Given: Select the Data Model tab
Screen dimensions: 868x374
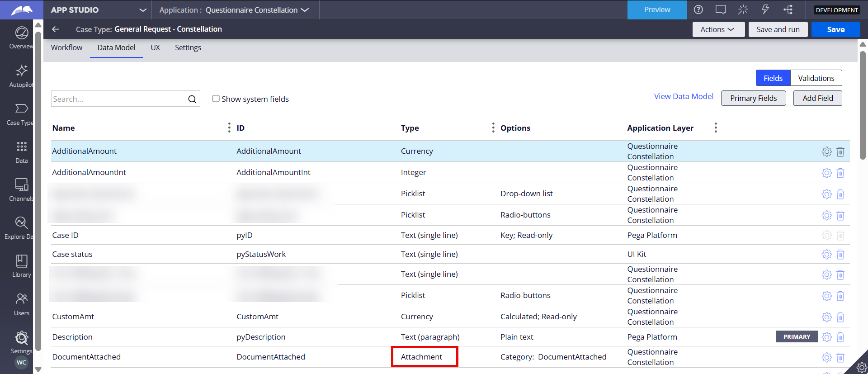Looking at the screenshot, I should coord(116,47).
